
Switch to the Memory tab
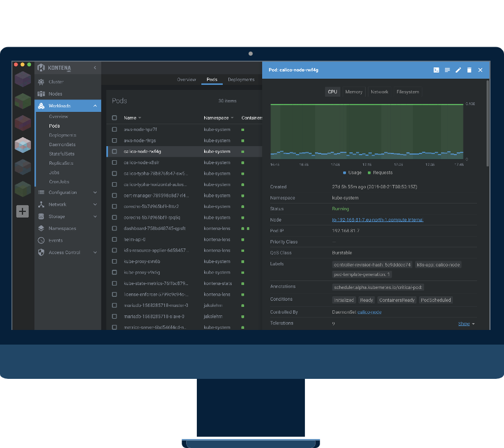[354, 92]
